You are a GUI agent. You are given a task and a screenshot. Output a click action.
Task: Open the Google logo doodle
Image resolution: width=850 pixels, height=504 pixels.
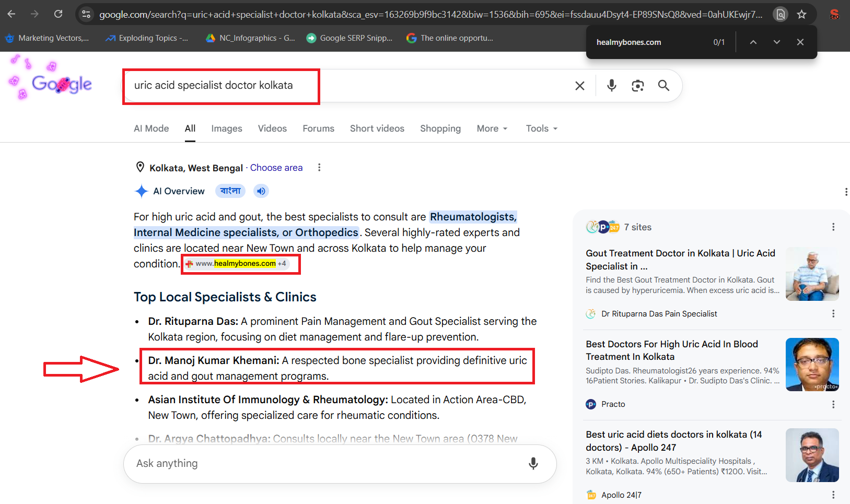(51, 78)
